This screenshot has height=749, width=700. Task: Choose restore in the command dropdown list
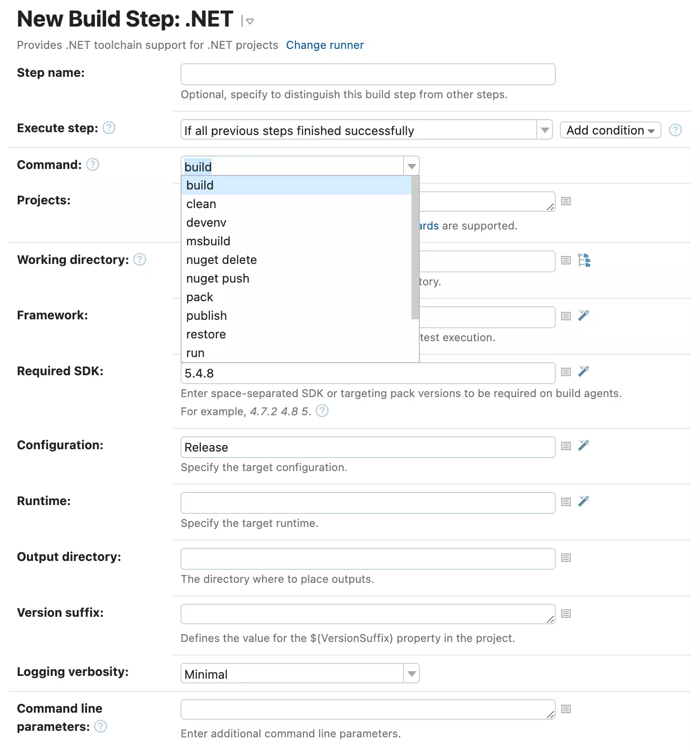pyautogui.click(x=206, y=334)
